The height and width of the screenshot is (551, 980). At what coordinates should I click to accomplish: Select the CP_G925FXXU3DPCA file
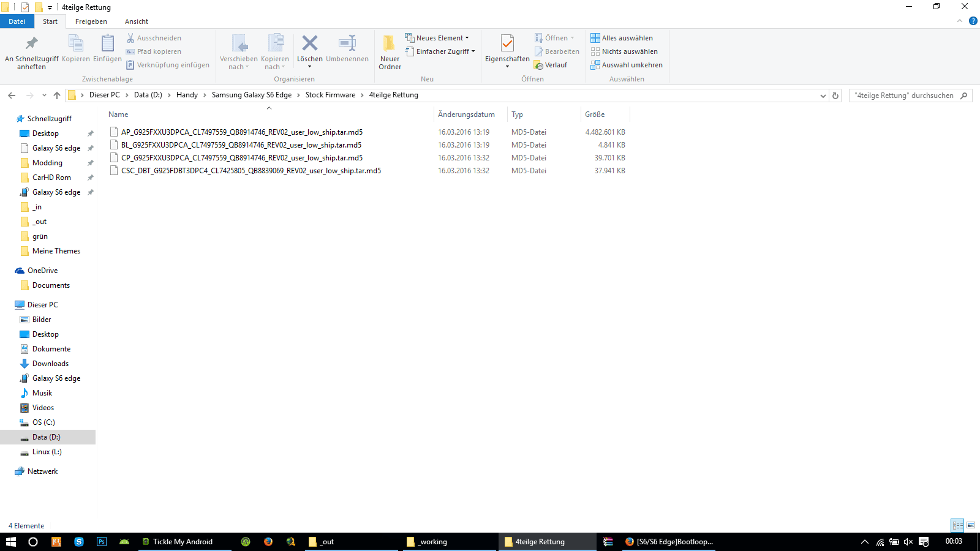242,158
